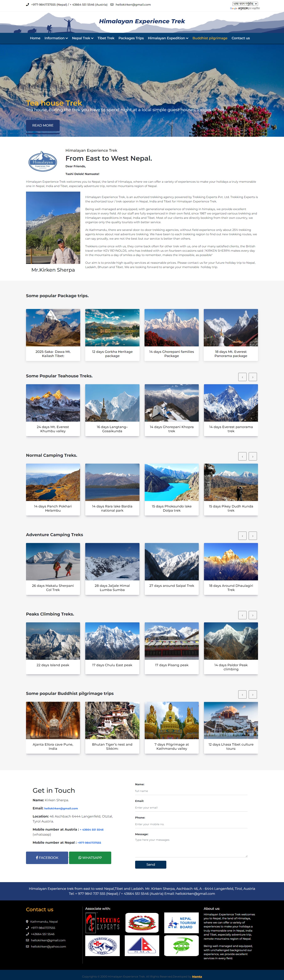Open the 15 days Phoksundo lake thumbnail
The height and width of the screenshot is (980, 284).
(172, 482)
